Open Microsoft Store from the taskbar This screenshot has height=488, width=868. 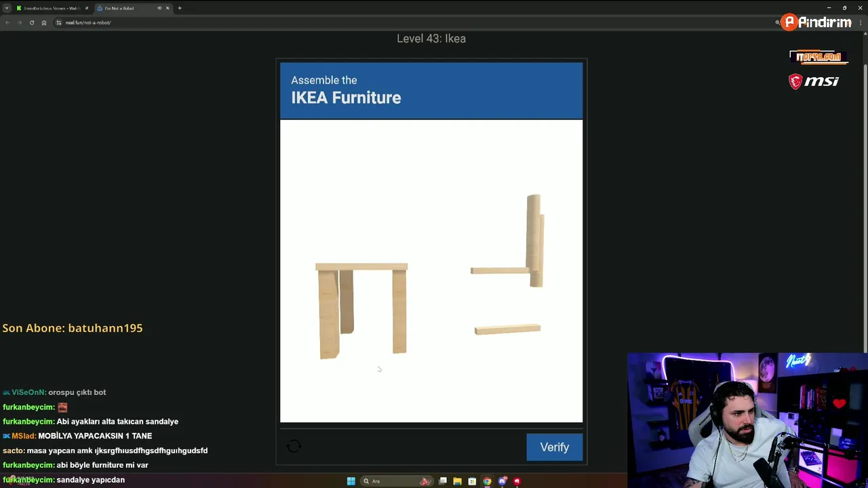[x=472, y=481]
